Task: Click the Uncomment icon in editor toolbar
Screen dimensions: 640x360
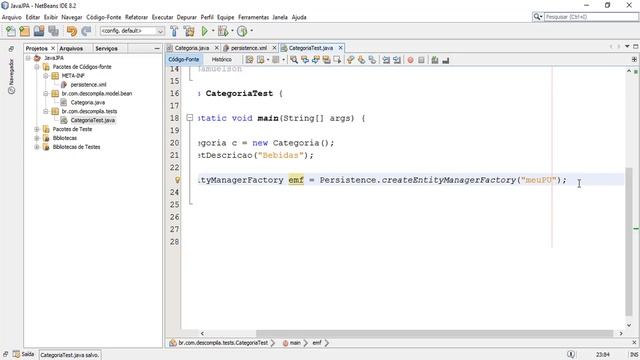Action: [x=446, y=60]
